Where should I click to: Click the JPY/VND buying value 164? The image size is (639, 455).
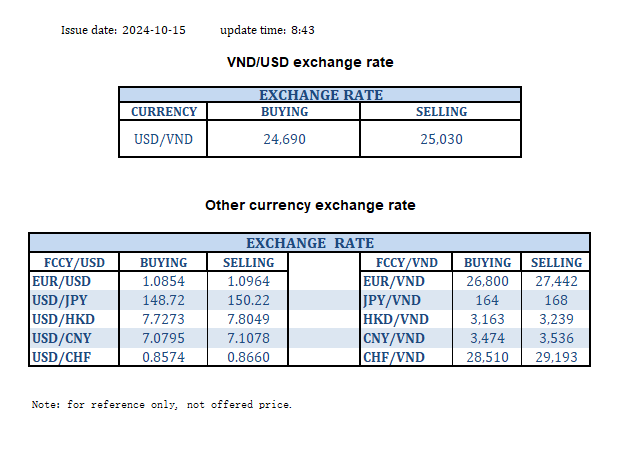[488, 300]
